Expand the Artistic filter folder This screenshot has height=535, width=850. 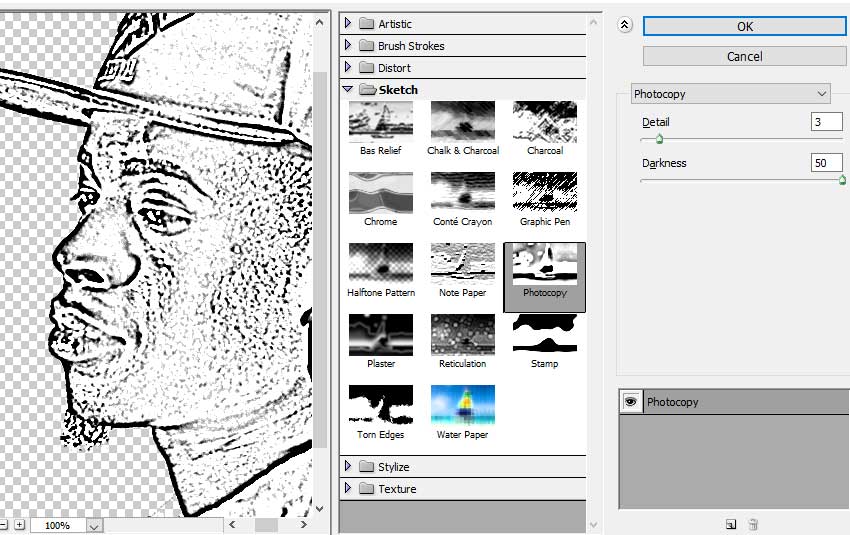(x=348, y=24)
